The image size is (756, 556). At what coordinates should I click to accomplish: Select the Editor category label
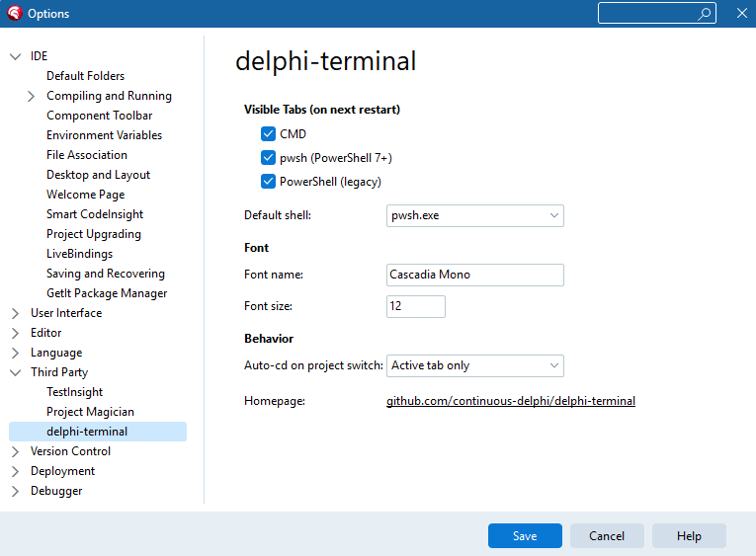[x=46, y=333]
